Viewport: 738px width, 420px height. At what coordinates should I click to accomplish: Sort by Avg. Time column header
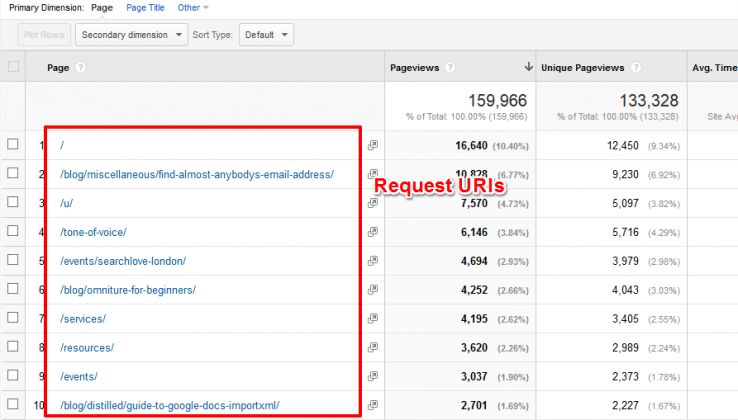713,68
